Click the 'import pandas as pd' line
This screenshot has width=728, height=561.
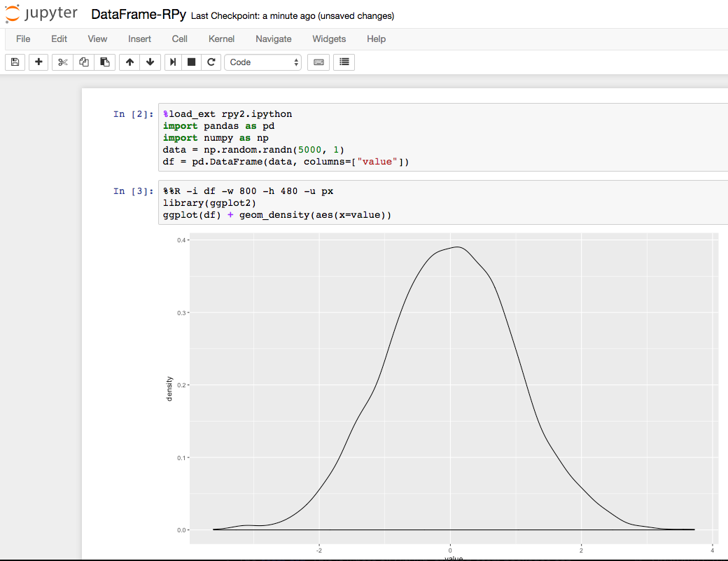(218, 126)
